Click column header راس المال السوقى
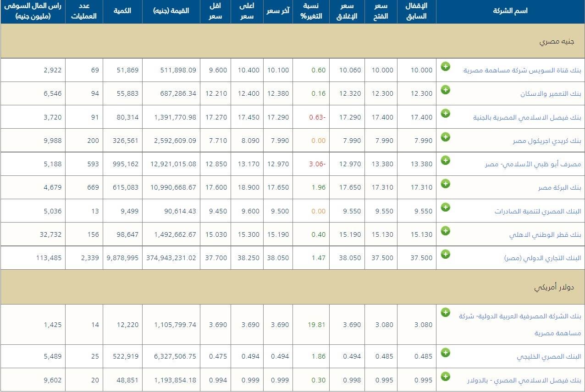 tap(33, 11)
